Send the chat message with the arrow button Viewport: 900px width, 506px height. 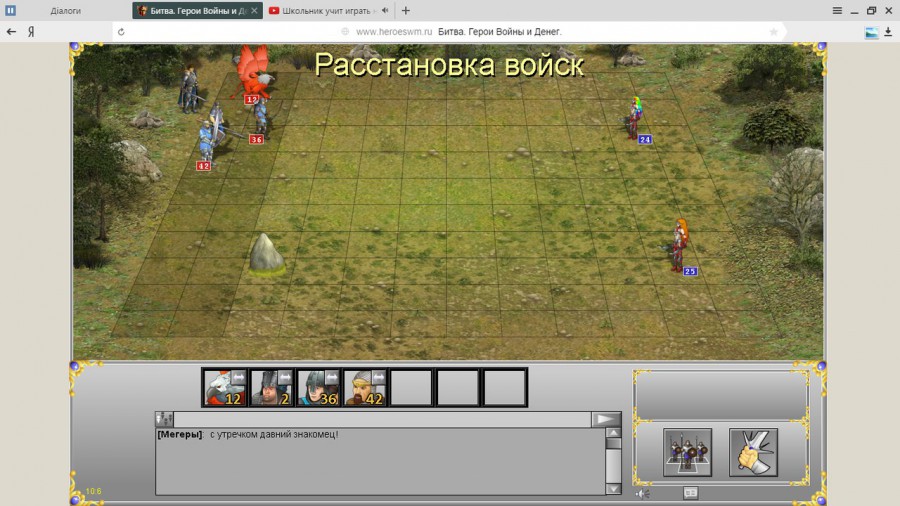pos(606,419)
